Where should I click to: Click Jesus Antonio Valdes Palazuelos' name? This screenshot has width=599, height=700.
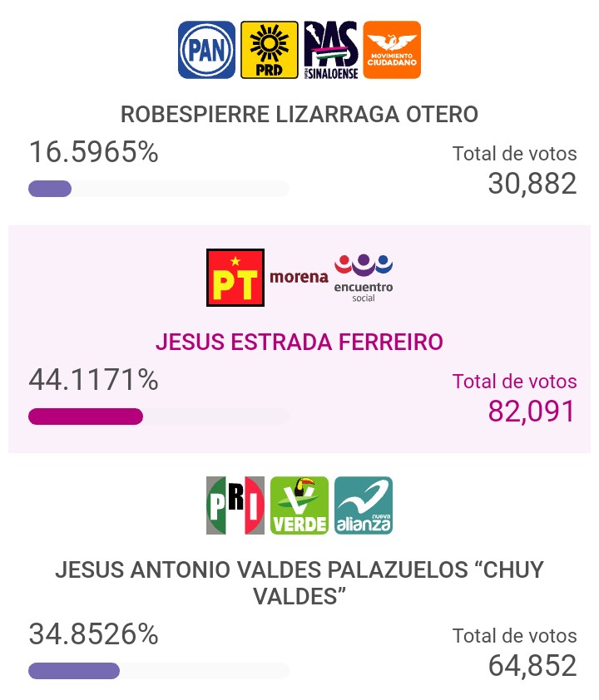(x=299, y=582)
